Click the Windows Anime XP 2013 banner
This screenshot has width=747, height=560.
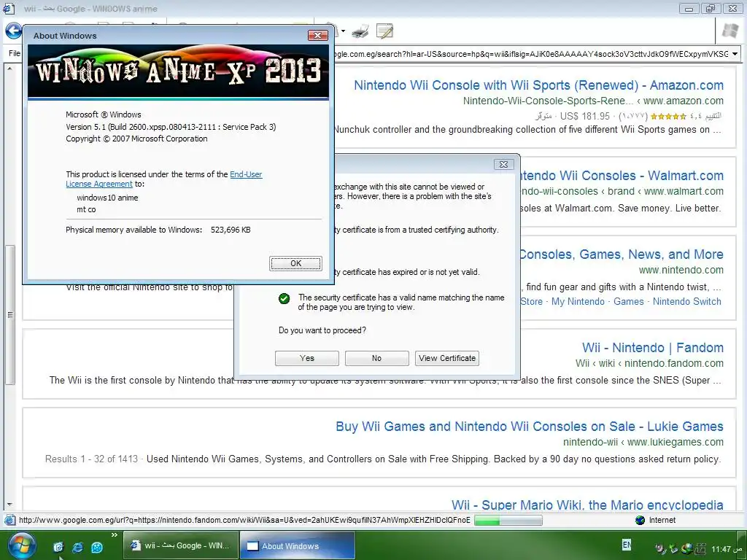click(178, 71)
